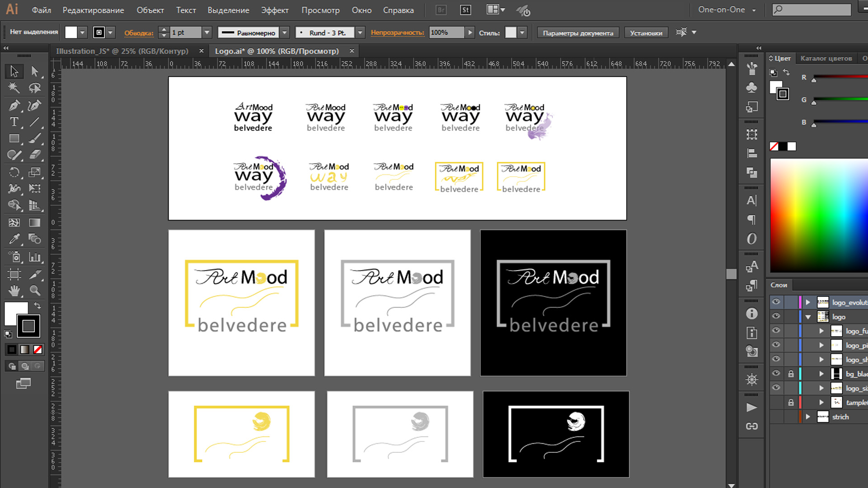Select the Paintbrush tool
The height and width of the screenshot is (488, 868).
coord(35,138)
